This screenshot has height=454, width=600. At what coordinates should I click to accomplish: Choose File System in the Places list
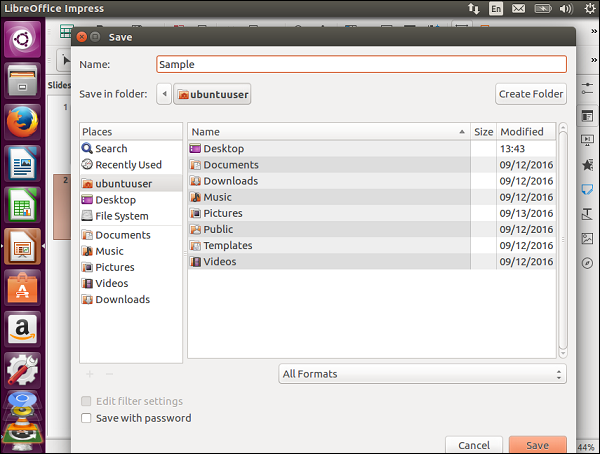(x=121, y=216)
